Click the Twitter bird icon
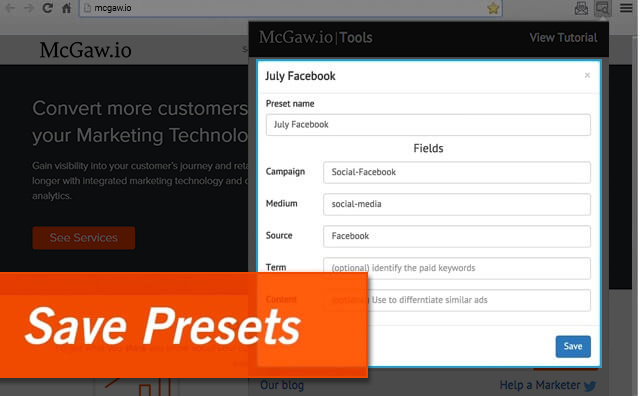This screenshot has height=396, width=640. click(x=590, y=385)
